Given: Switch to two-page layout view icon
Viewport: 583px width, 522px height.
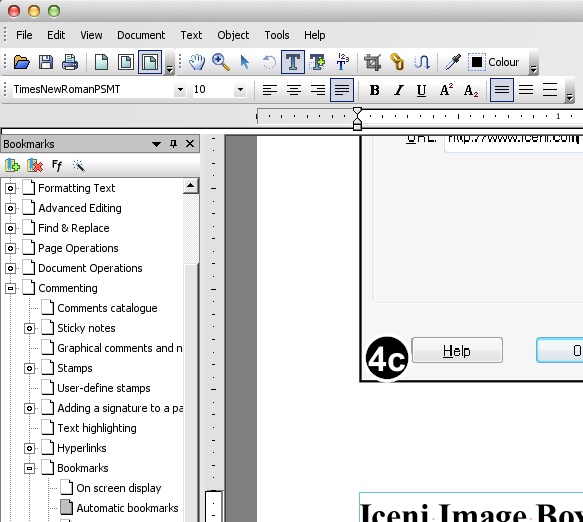Looking at the screenshot, I should (x=126, y=62).
